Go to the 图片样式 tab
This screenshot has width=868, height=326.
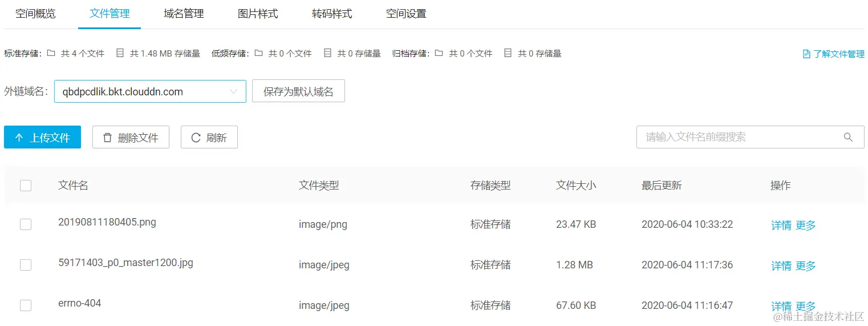[258, 14]
